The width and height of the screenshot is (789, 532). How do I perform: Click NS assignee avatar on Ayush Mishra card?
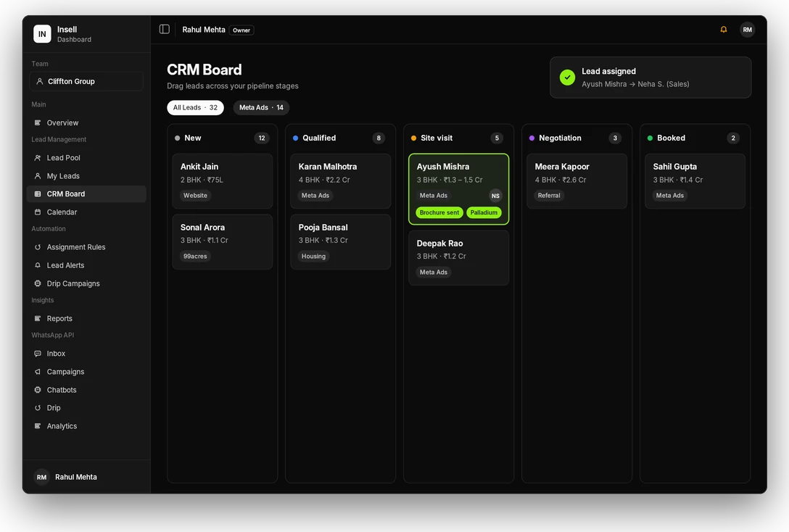point(495,196)
